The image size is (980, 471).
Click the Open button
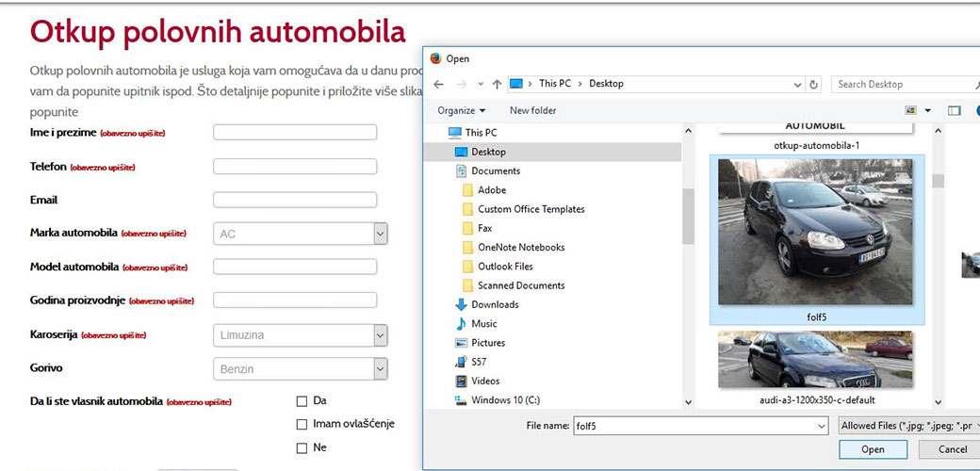(x=873, y=449)
